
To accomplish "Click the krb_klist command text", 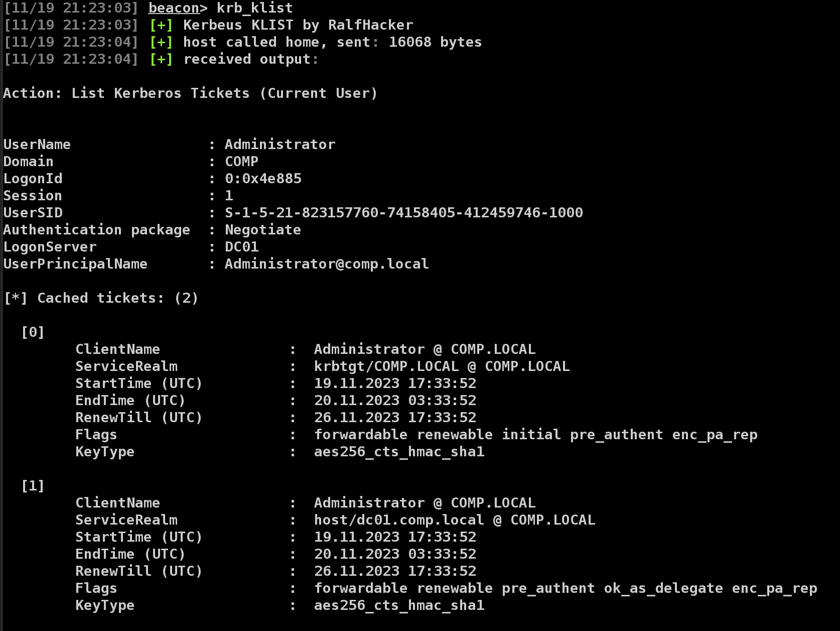I will coord(255,8).
